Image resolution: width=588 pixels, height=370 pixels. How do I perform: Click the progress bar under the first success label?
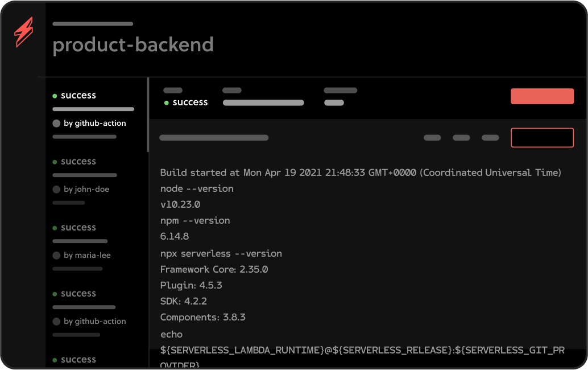coord(93,109)
